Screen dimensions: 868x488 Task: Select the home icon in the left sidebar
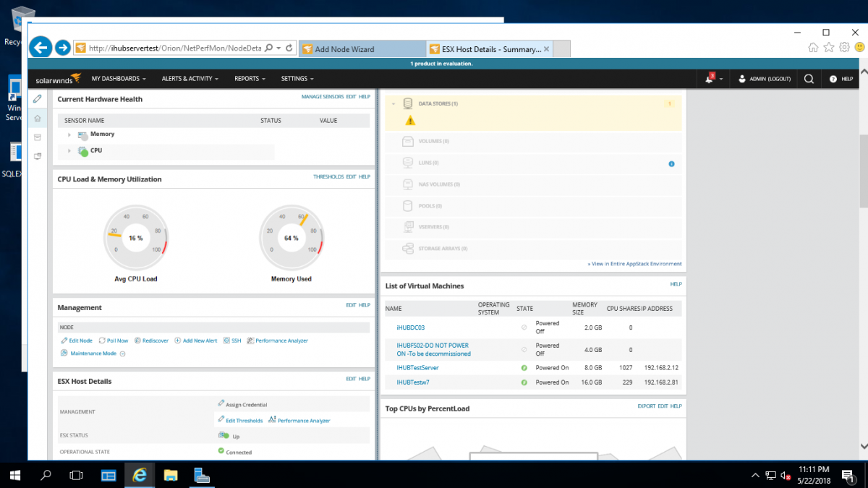(x=37, y=117)
